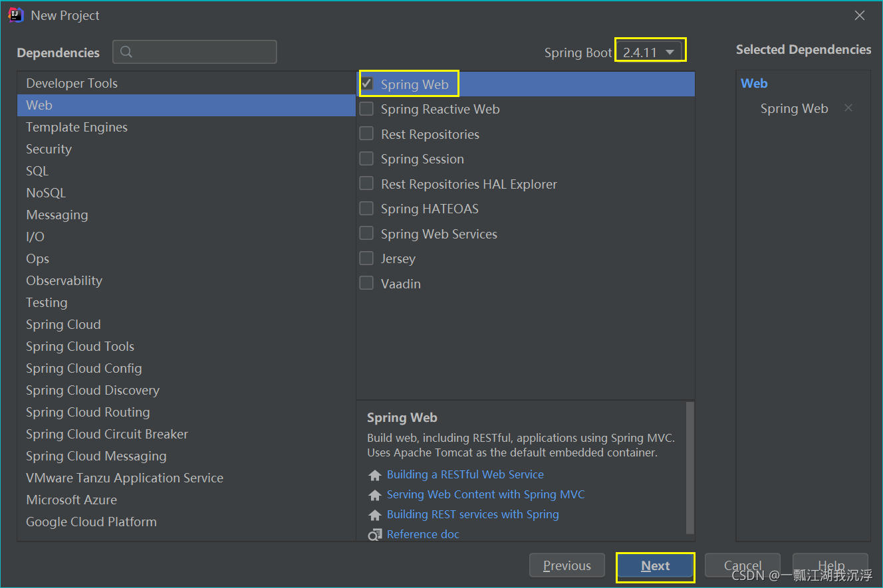
Task: Enable the Spring Reactive Web checkbox
Action: coord(366,109)
